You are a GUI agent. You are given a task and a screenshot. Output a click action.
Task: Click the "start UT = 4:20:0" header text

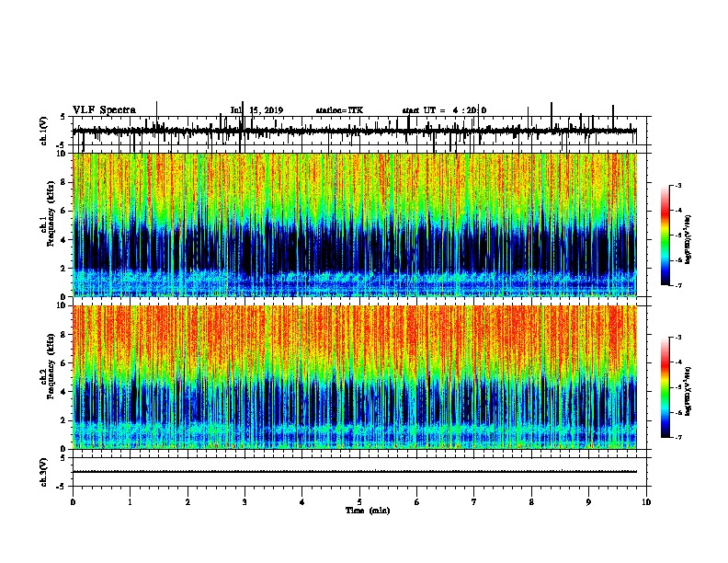pos(444,110)
